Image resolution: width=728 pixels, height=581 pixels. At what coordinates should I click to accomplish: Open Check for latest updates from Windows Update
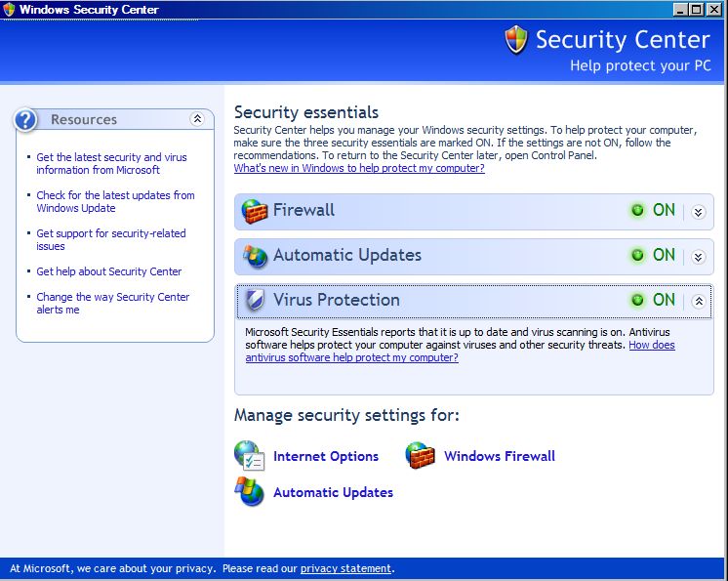115,201
